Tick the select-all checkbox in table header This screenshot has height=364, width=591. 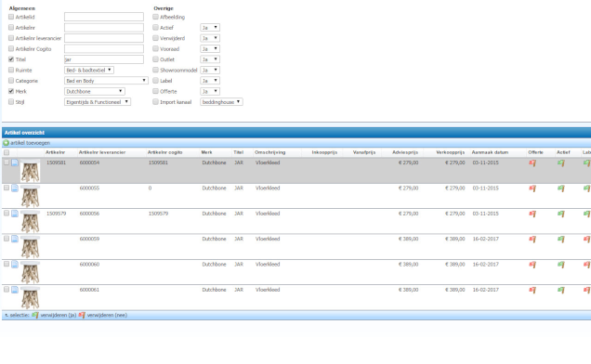point(7,152)
